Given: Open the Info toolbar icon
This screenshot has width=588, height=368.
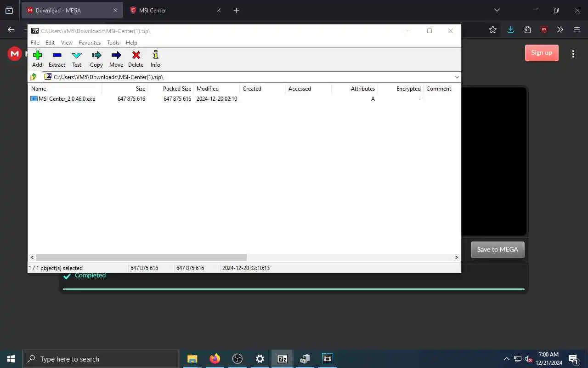Looking at the screenshot, I should (x=155, y=59).
